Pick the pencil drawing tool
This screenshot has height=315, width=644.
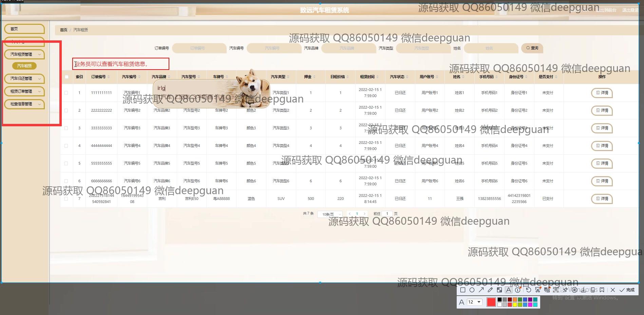490,290
